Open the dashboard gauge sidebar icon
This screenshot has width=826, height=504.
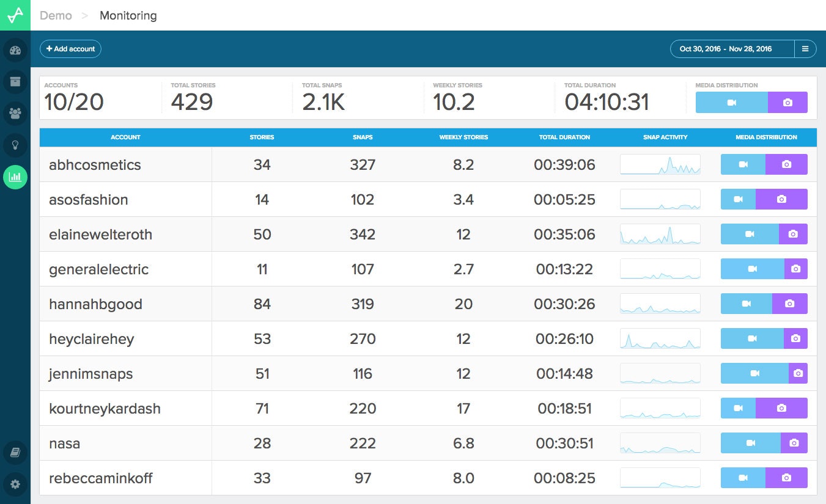coord(15,50)
